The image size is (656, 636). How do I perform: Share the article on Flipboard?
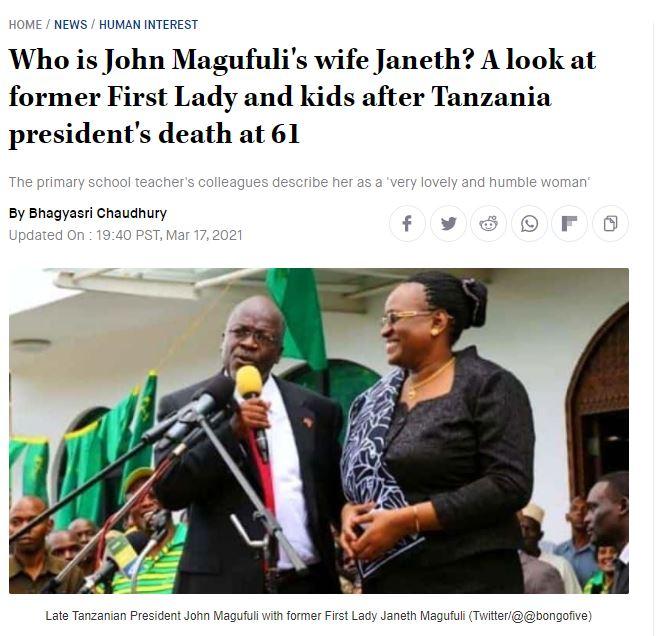pos(569,223)
